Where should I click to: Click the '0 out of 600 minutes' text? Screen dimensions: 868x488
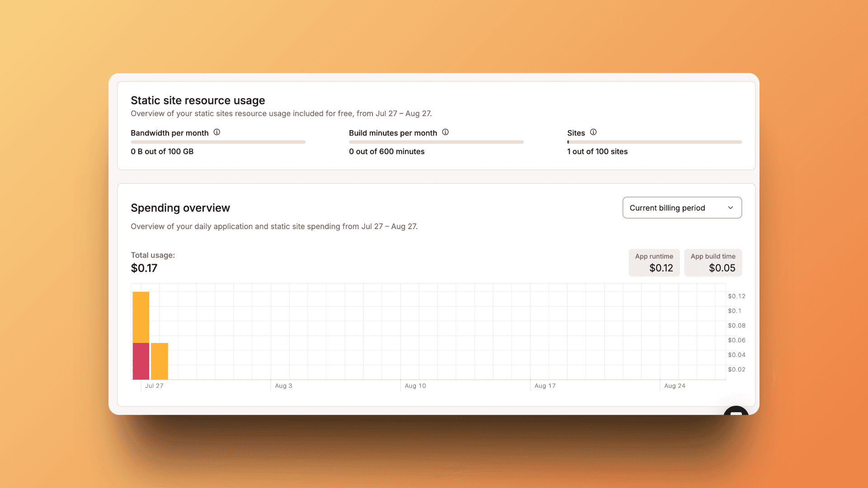[387, 151]
